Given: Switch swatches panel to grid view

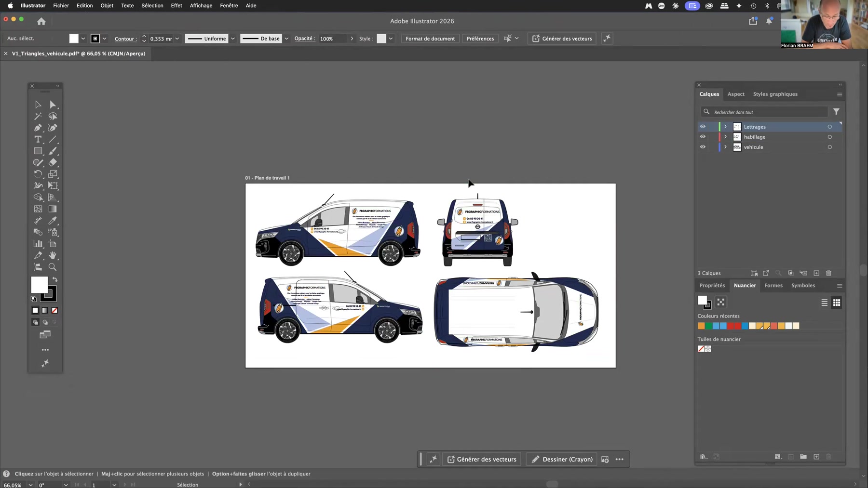Looking at the screenshot, I should click(837, 303).
